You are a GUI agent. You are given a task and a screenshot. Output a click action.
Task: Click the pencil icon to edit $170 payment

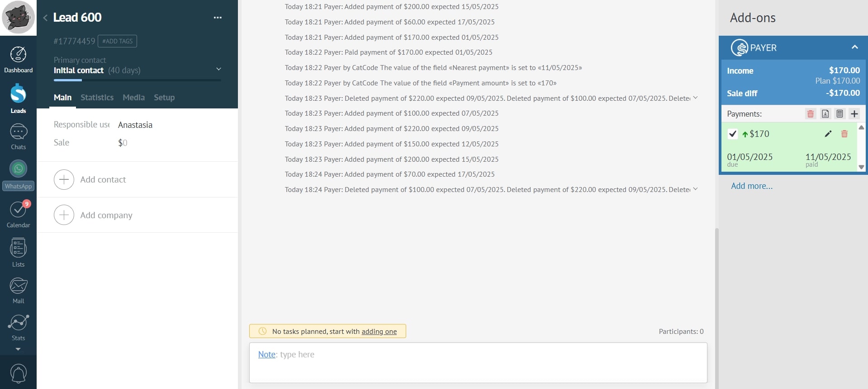tap(828, 134)
